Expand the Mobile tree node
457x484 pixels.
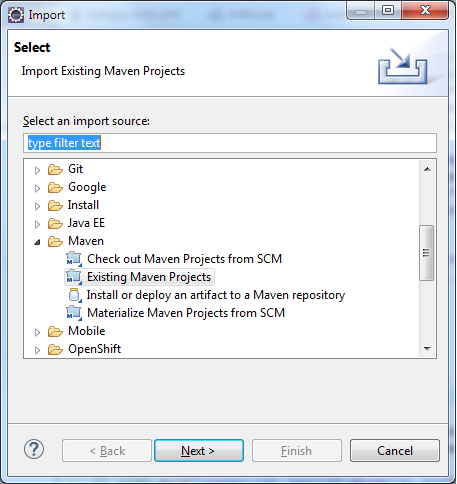pyautogui.click(x=37, y=332)
